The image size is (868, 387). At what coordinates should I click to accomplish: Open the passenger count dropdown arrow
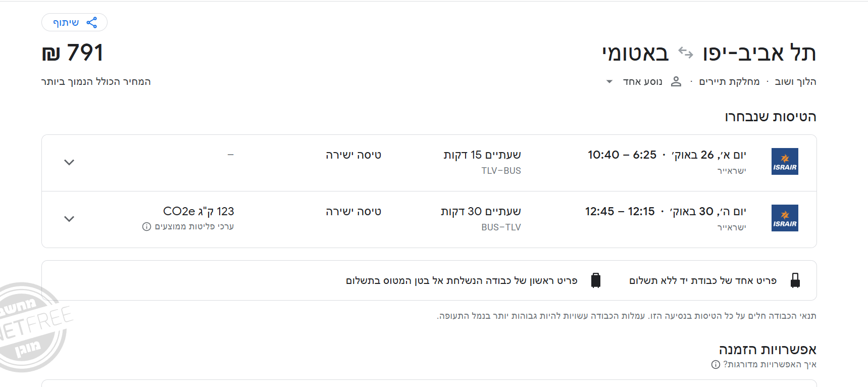pyautogui.click(x=608, y=81)
